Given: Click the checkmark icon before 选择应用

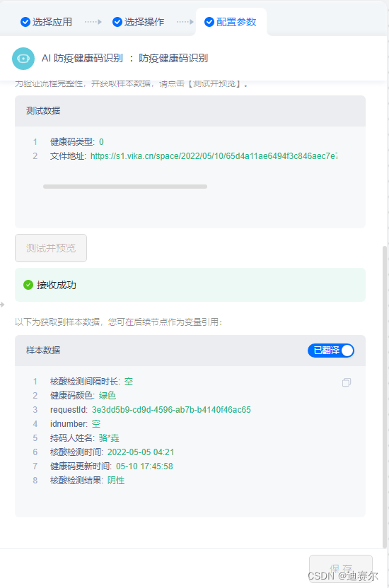Looking at the screenshot, I should [25, 22].
